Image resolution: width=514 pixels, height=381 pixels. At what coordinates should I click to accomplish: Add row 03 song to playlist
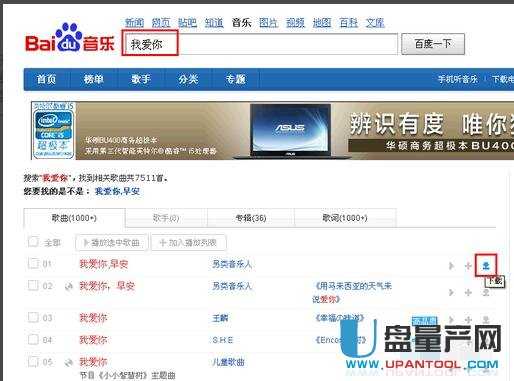click(x=468, y=319)
